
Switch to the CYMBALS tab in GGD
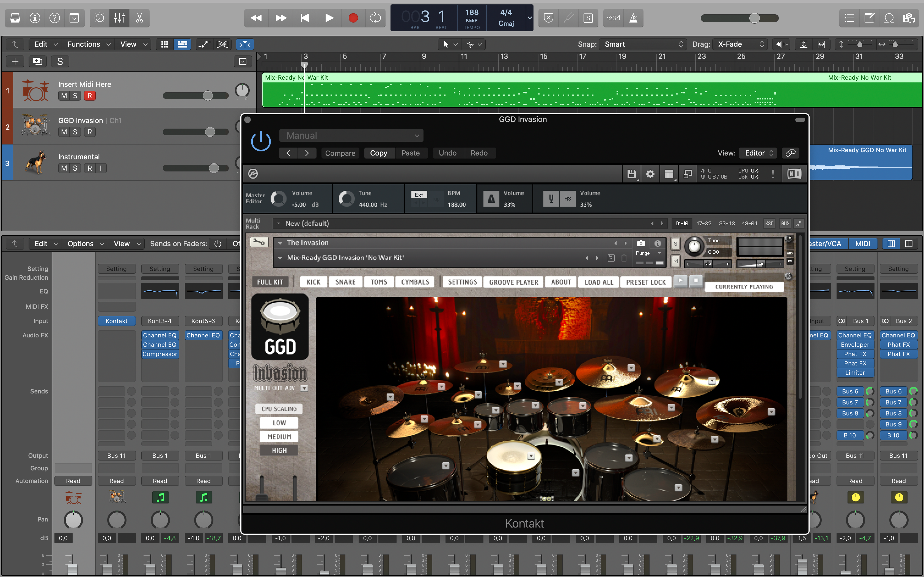[414, 282]
